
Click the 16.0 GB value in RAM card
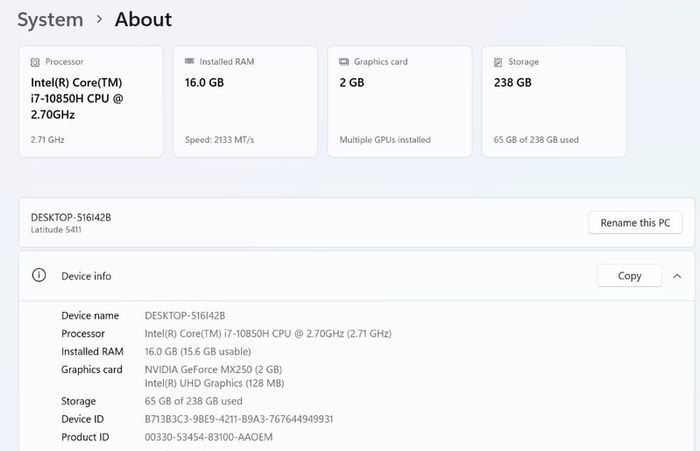(x=204, y=83)
